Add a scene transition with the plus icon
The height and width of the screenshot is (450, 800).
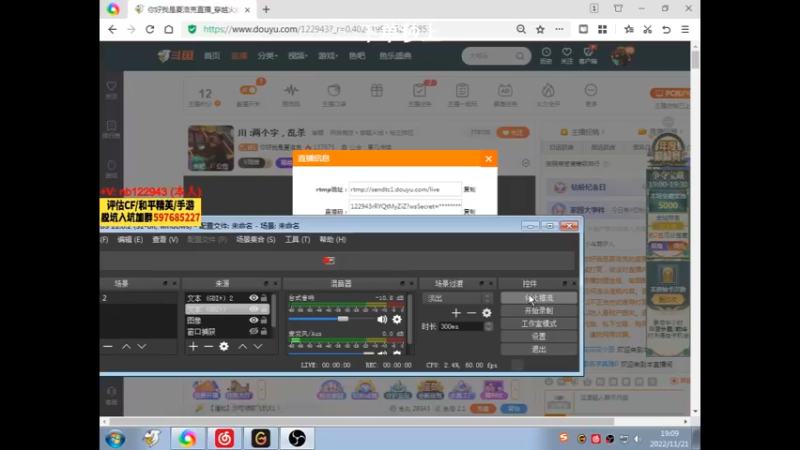pyautogui.click(x=456, y=313)
